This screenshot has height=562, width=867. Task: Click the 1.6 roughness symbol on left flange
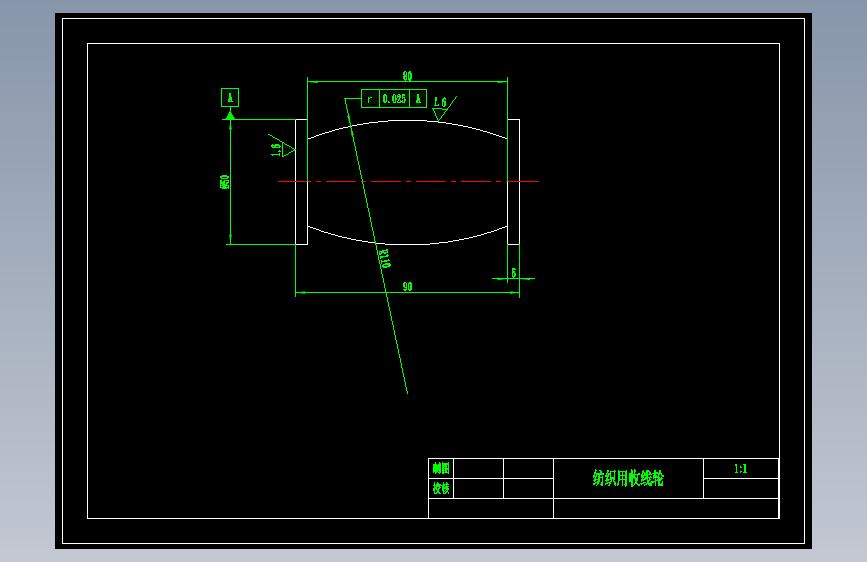[281, 146]
